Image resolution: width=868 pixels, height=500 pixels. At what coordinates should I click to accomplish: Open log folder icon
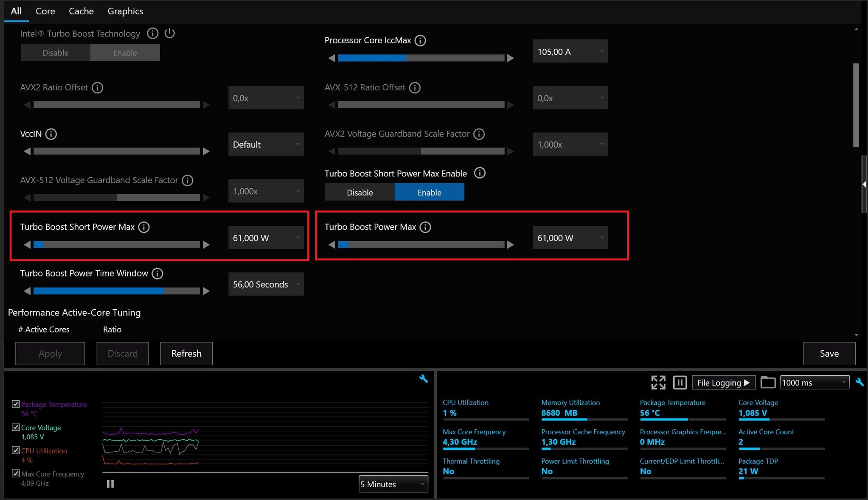[x=767, y=383]
